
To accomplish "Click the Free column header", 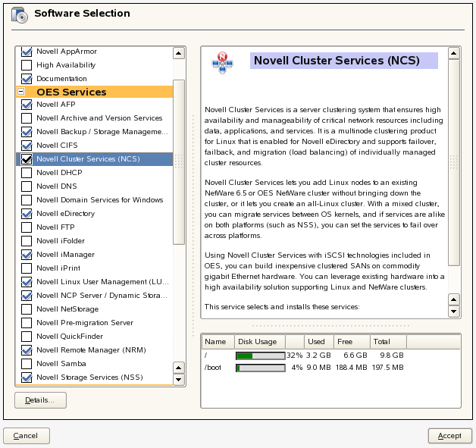I will coord(352,342).
